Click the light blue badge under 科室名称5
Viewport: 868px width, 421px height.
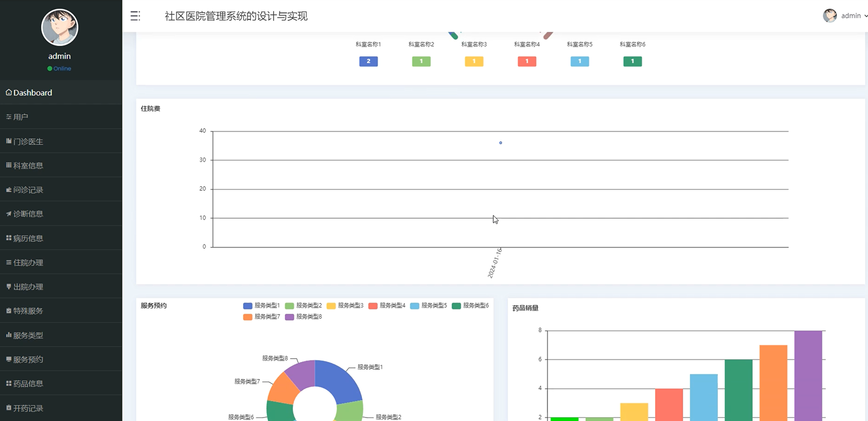click(579, 61)
